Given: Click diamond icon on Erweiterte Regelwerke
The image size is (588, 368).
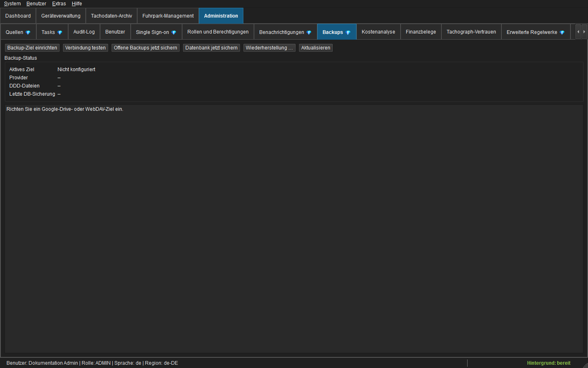Looking at the screenshot, I should [x=562, y=32].
